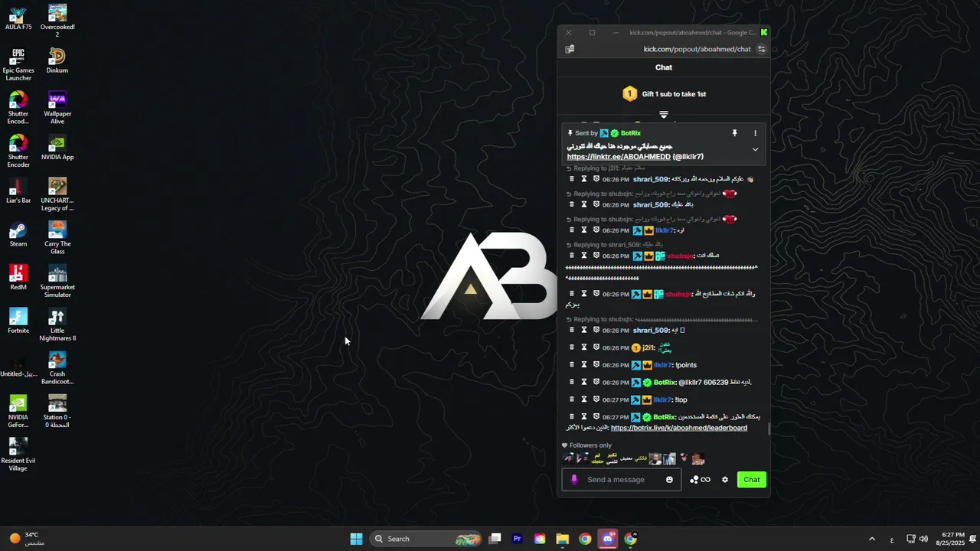The height and width of the screenshot is (551, 980).
Task: Click the pin icon on the BotRix pinned message
Action: click(x=734, y=133)
